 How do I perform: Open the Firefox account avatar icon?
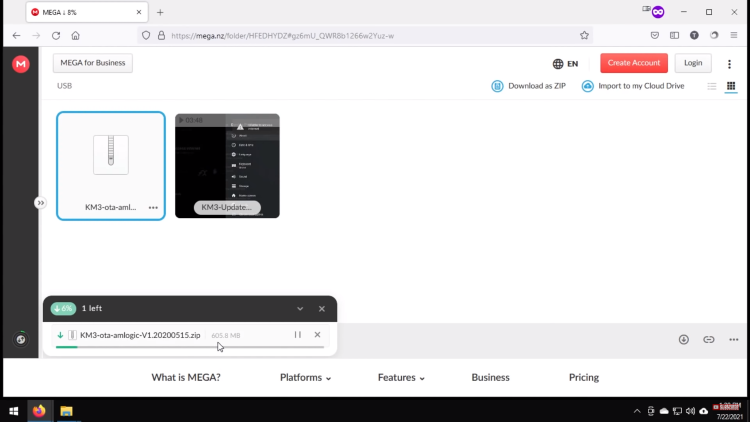coord(694,35)
